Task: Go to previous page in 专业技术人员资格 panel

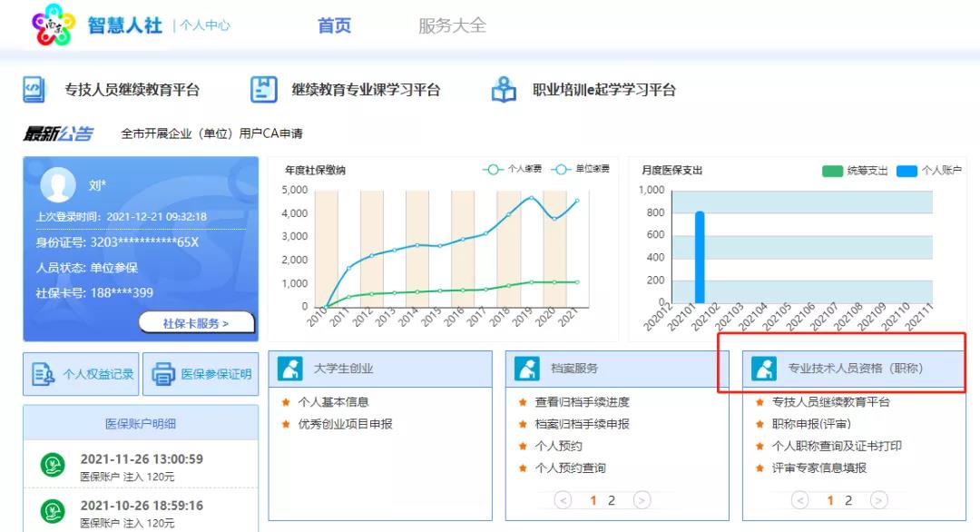Action: [x=799, y=500]
